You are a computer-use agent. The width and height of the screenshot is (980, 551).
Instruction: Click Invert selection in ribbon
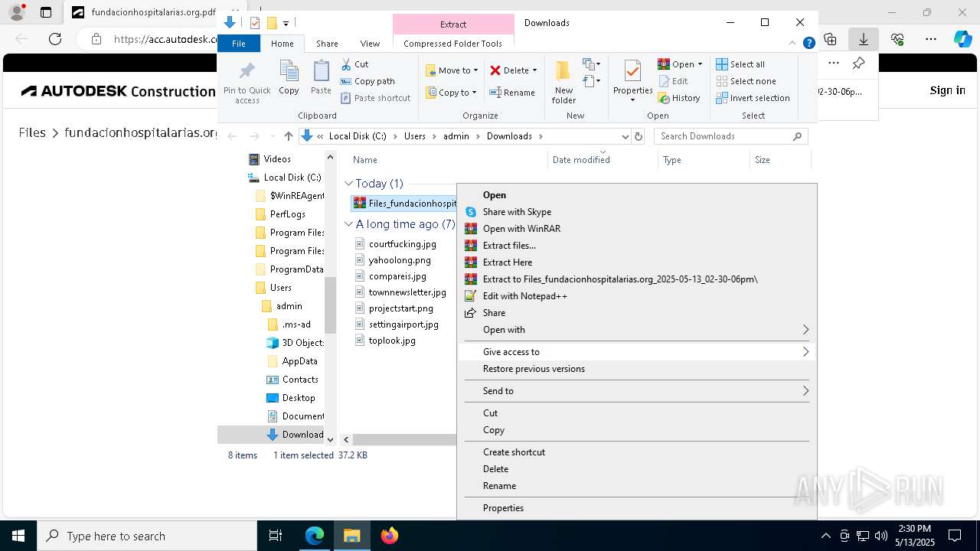753,98
